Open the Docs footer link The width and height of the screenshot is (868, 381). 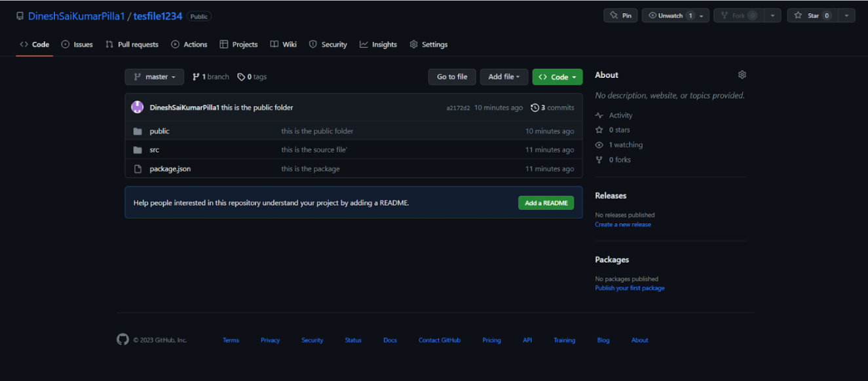390,340
